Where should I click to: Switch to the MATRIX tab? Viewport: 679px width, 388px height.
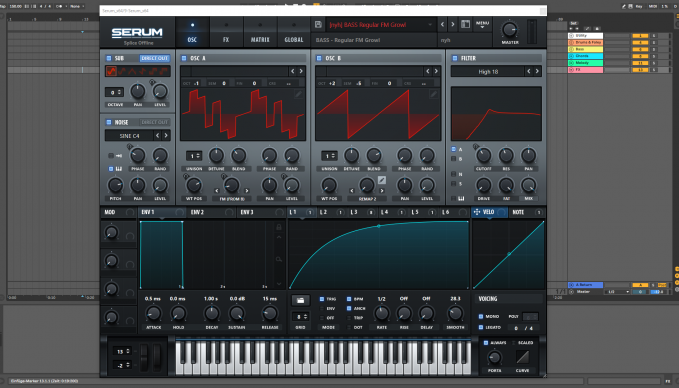[260, 32]
